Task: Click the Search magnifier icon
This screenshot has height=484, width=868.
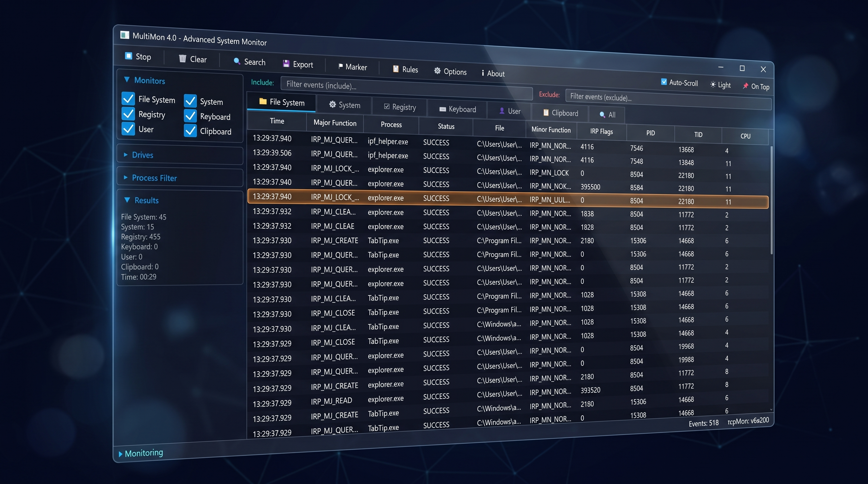Action: [x=237, y=61]
